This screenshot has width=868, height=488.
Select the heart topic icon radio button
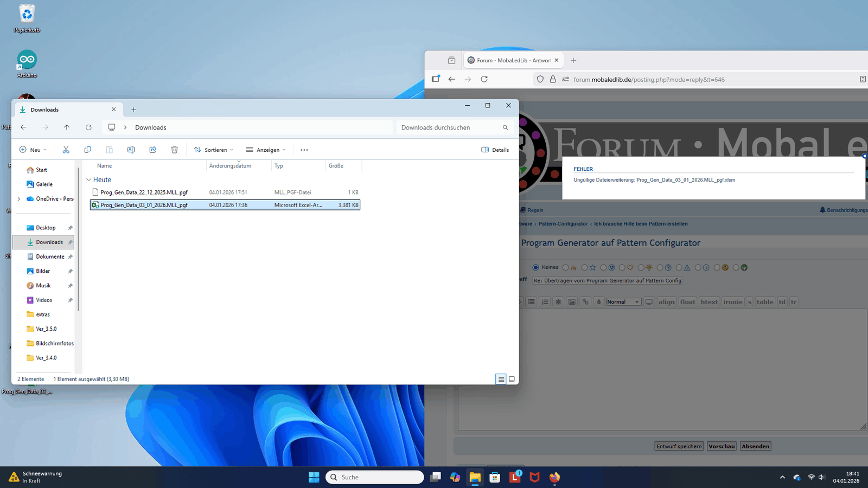tap(622, 267)
